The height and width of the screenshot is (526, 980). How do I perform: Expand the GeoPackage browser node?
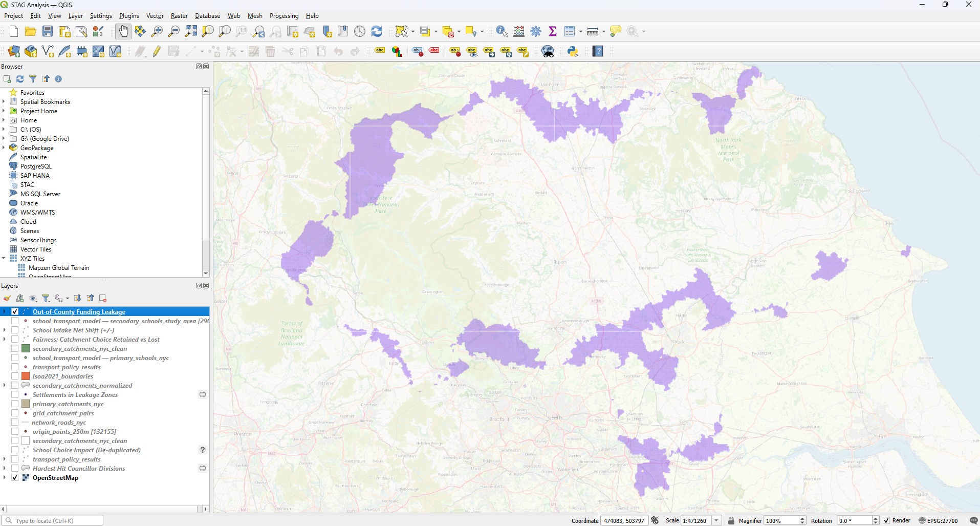pos(4,148)
